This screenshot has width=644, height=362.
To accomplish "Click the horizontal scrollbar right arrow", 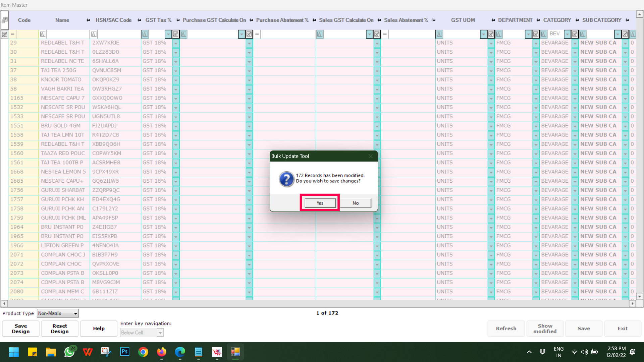I will (632, 303).
